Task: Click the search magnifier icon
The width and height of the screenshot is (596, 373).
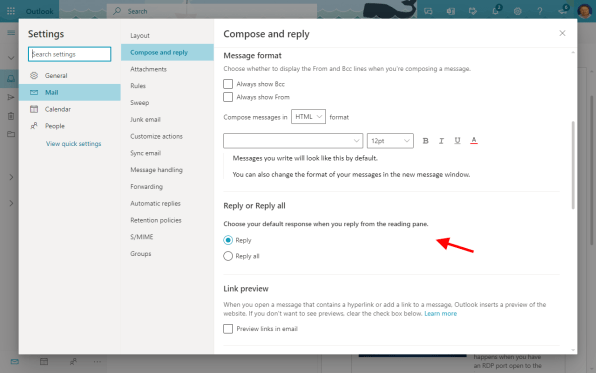Action: (x=117, y=11)
